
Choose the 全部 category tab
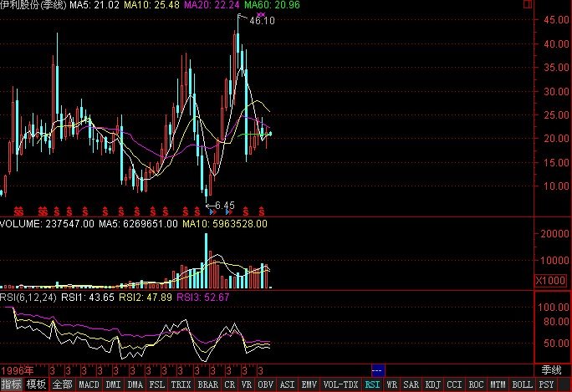[x=62, y=385]
